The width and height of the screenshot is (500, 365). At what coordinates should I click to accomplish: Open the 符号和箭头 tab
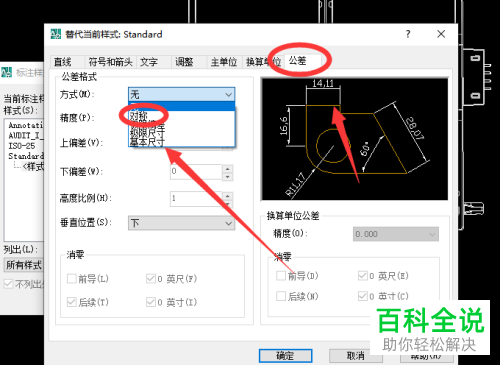[x=110, y=62]
